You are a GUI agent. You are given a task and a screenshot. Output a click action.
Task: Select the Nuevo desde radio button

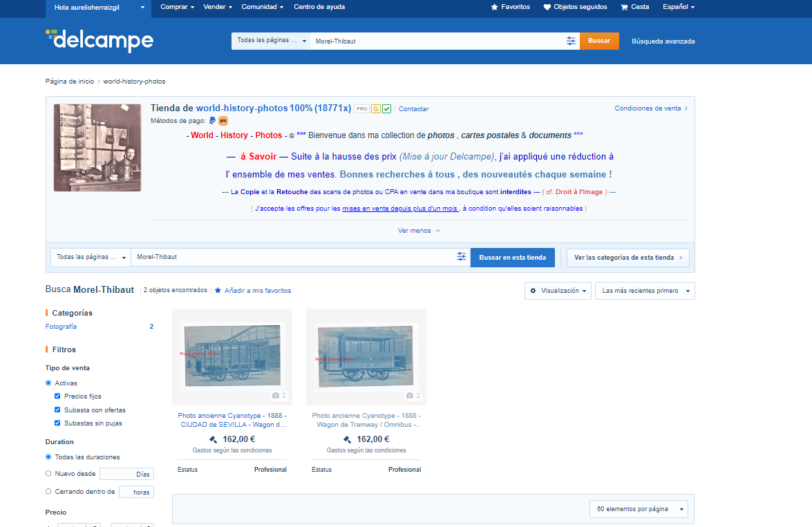48,473
